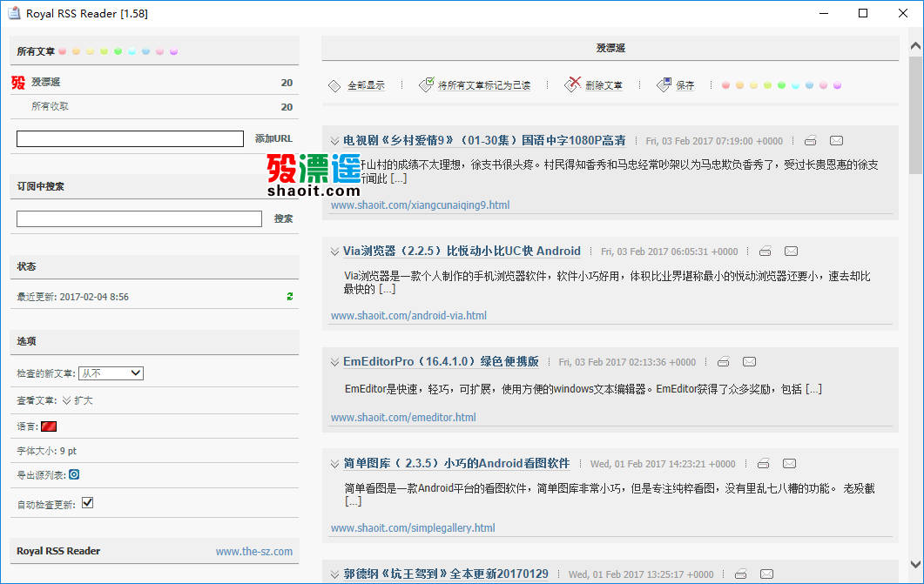Email the Via浏览器 article
The height and width of the screenshot is (584, 924).
coord(791,252)
